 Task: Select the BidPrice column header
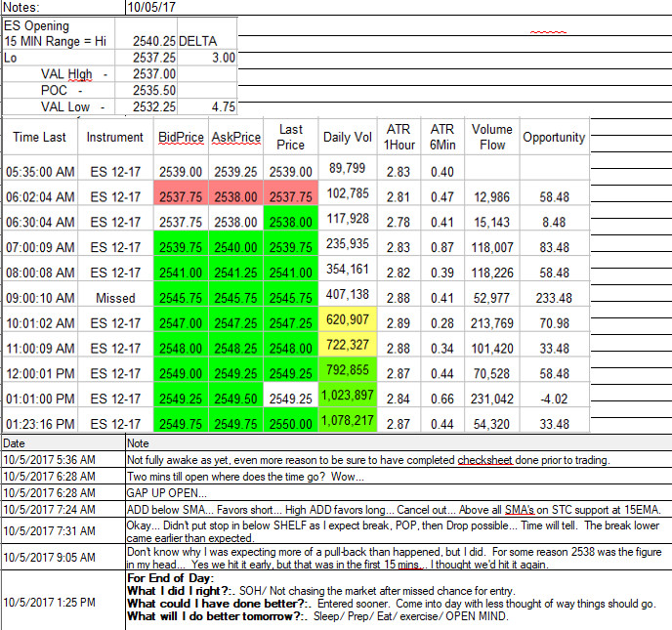coord(181,137)
